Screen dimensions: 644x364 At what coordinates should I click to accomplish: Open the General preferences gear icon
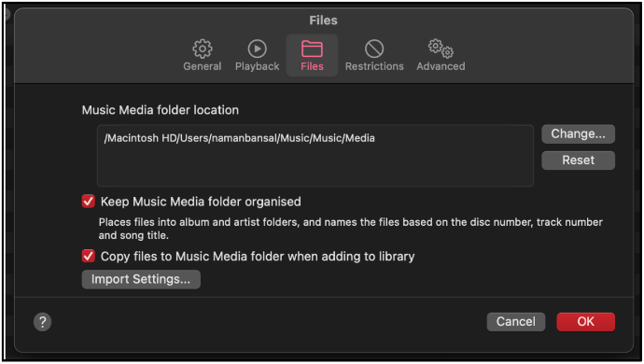click(x=203, y=49)
